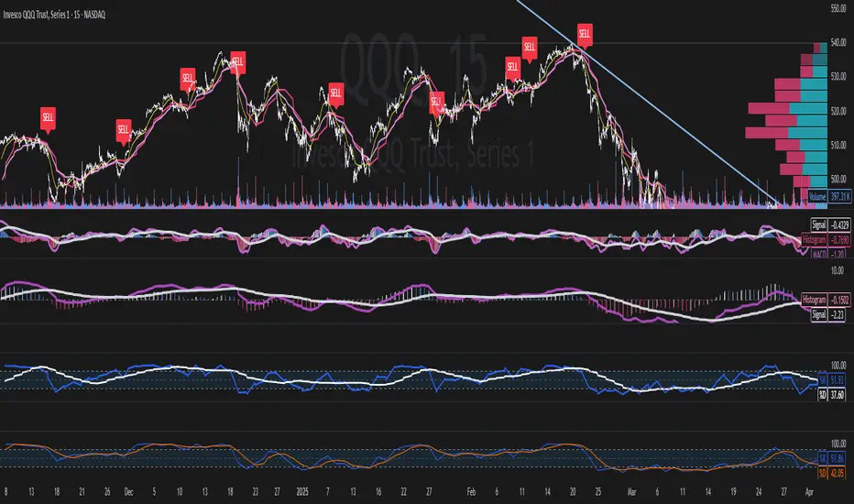Click the 19 date axis label
Image resolution: width=854 pixels, height=504 pixels.
pos(733,492)
